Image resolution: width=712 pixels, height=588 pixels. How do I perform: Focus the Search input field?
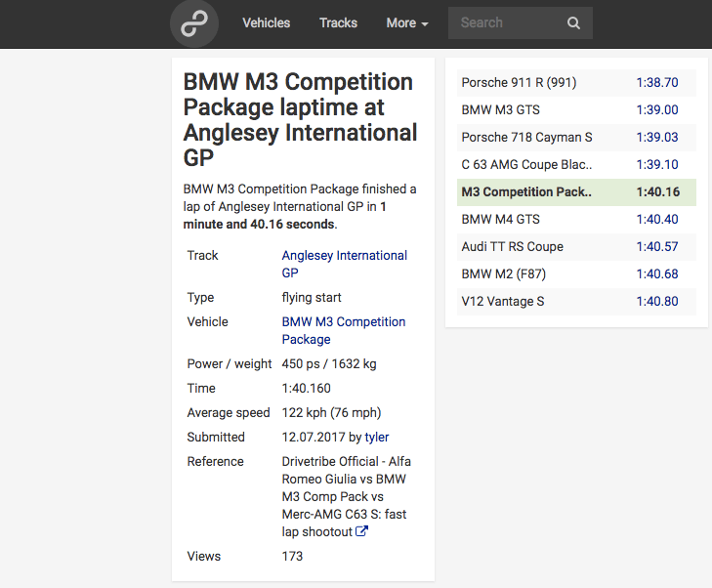(x=521, y=22)
